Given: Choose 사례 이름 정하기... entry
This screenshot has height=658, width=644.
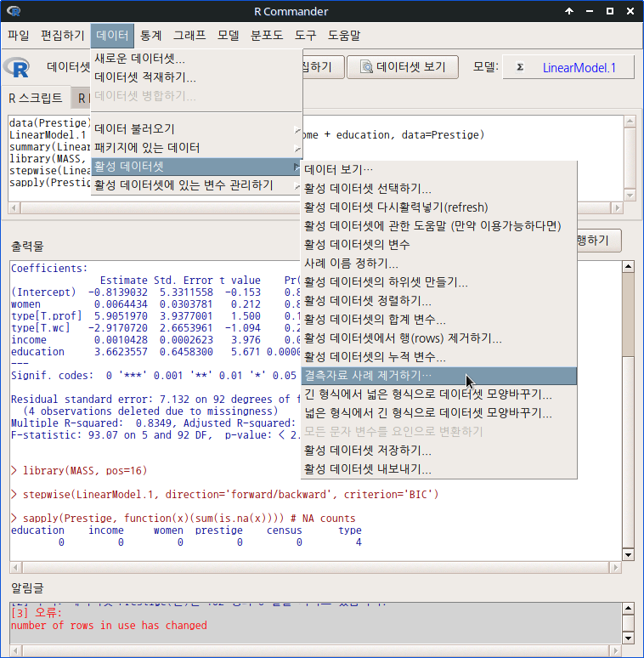Looking at the screenshot, I should [x=439, y=264].
